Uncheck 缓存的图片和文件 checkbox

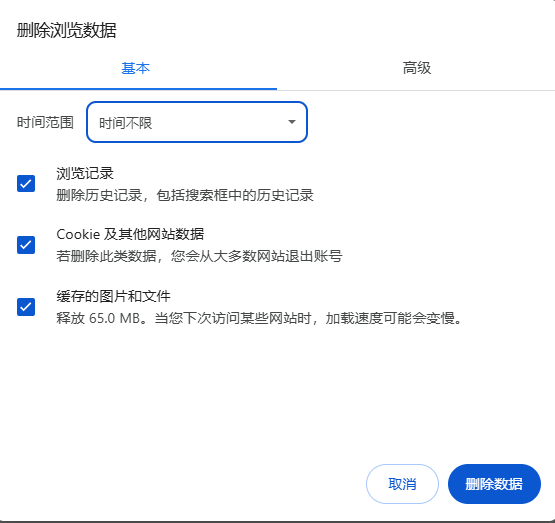tap(26, 306)
